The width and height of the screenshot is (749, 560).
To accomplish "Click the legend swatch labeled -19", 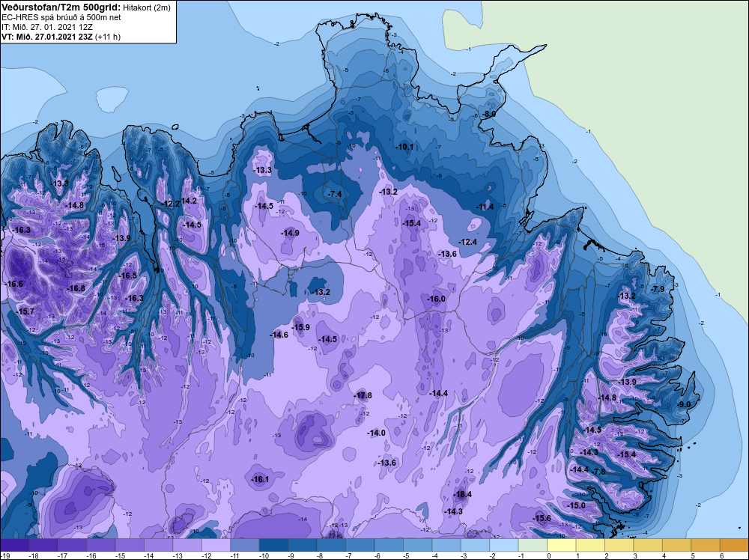I will point(14,545).
